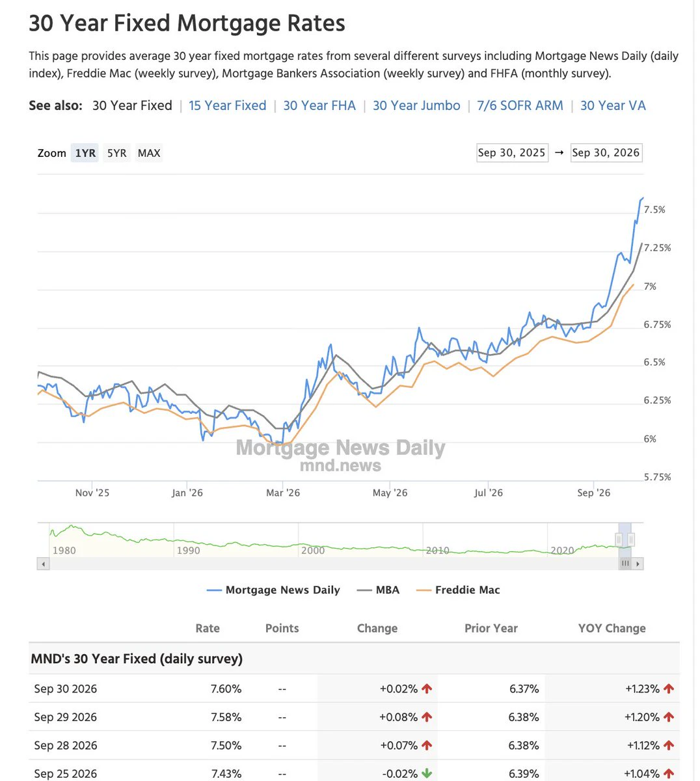Toggle the MBA series in legend
Screen dimensions: 700x781
click(378, 590)
